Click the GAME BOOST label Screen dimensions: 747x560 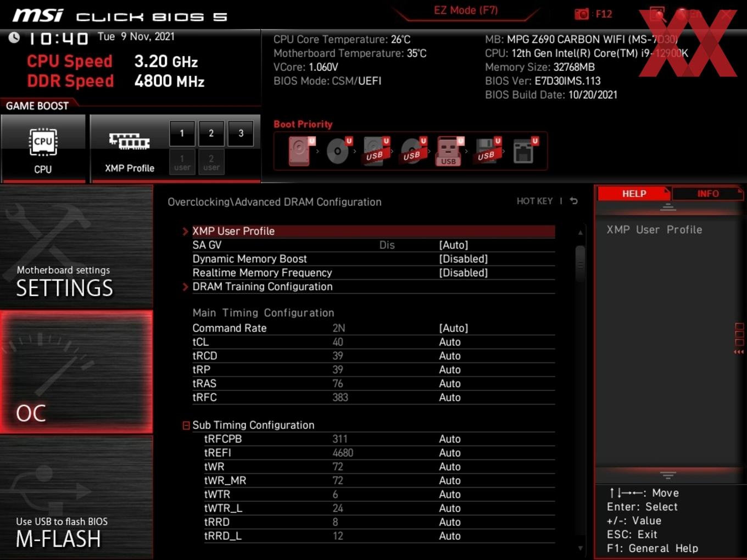tap(37, 106)
